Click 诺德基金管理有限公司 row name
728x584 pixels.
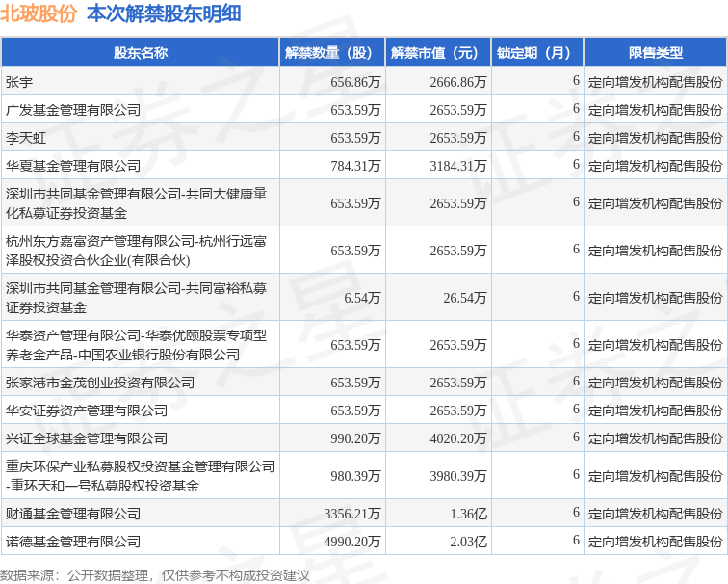(x=73, y=542)
